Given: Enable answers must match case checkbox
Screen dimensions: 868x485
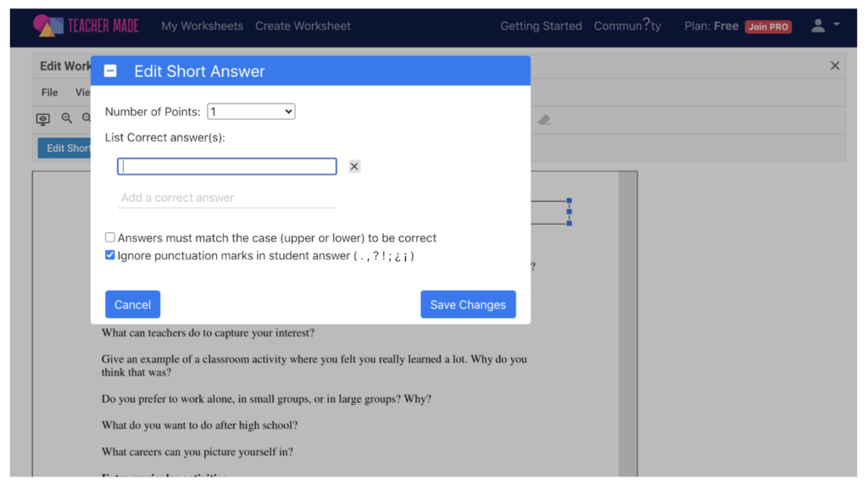Looking at the screenshot, I should pyautogui.click(x=110, y=237).
